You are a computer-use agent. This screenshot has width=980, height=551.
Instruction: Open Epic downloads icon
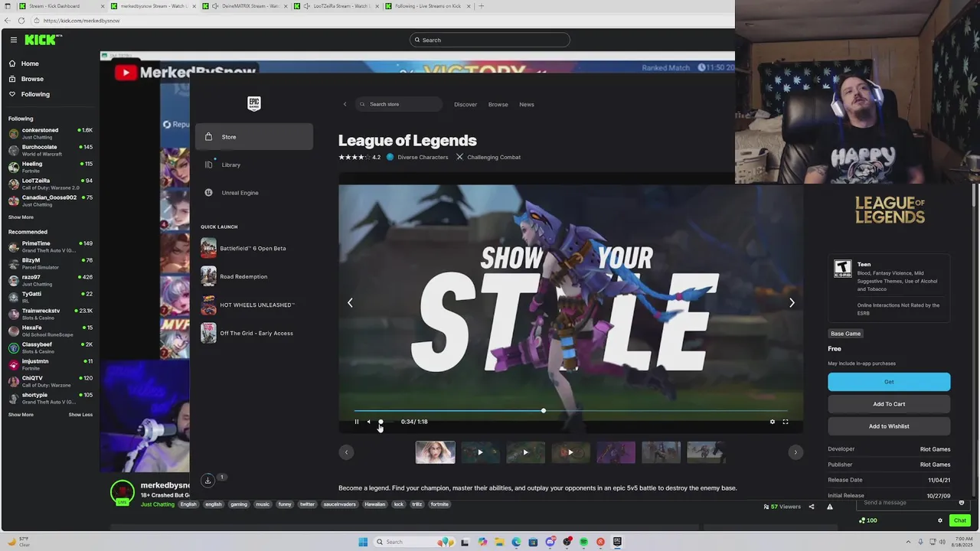click(207, 480)
